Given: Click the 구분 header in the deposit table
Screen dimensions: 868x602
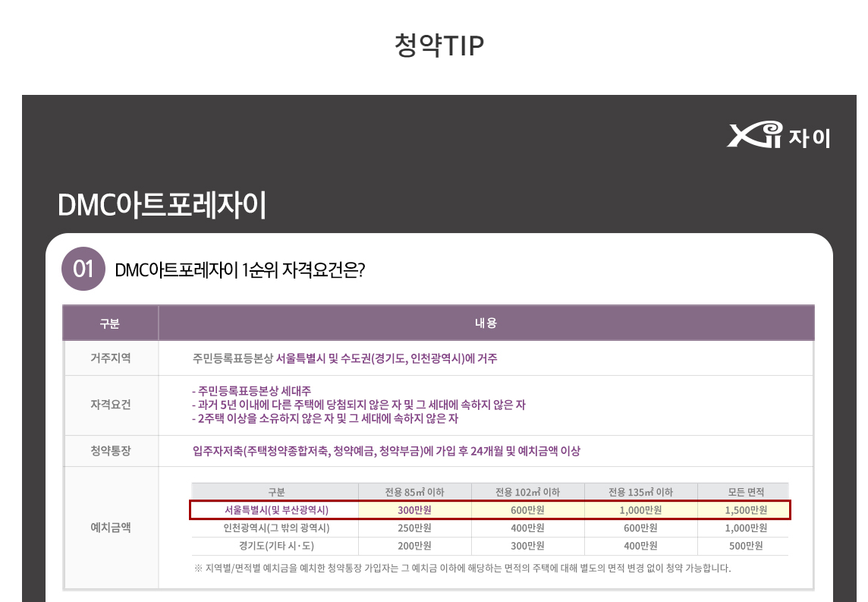Looking at the screenshot, I should [276, 492].
